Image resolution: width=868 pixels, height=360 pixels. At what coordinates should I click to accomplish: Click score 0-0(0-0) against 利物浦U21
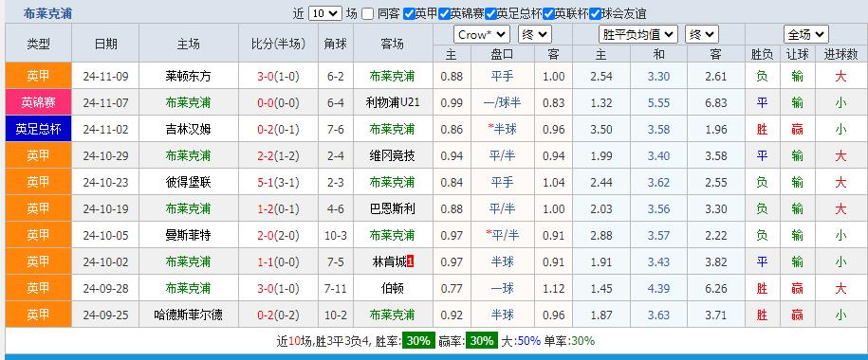[278, 102]
